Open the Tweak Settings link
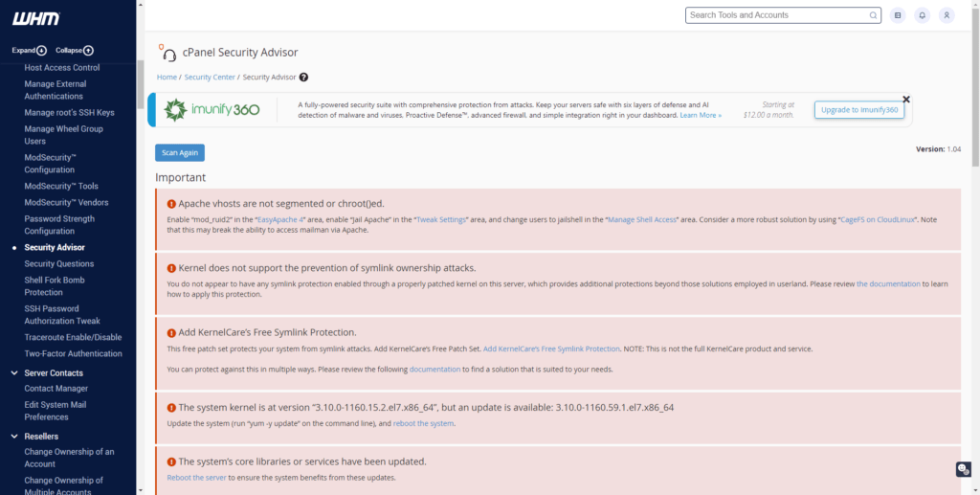Image resolution: width=980 pixels, height=495 pixels. coord(441,220)
